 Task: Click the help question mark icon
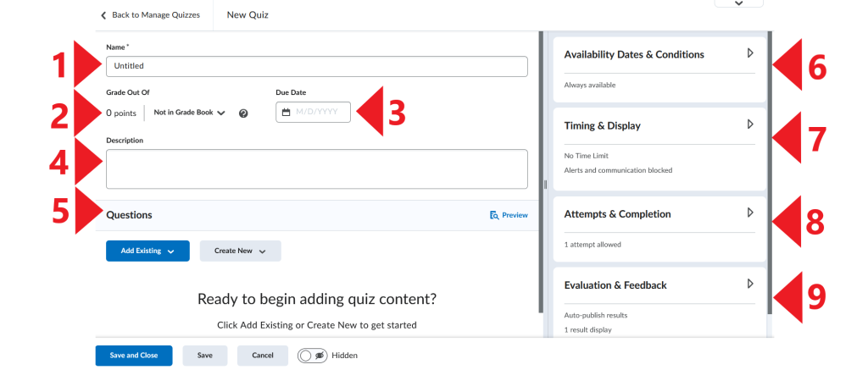tap(243, 113)
